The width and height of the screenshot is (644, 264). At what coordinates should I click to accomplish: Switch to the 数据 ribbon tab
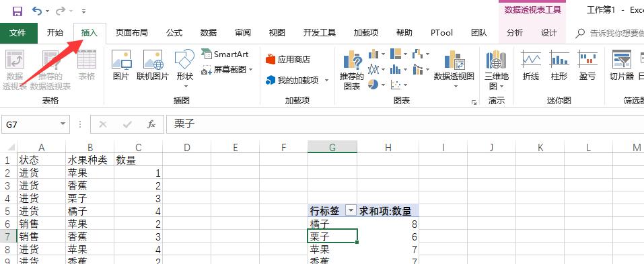click(209, 33)
